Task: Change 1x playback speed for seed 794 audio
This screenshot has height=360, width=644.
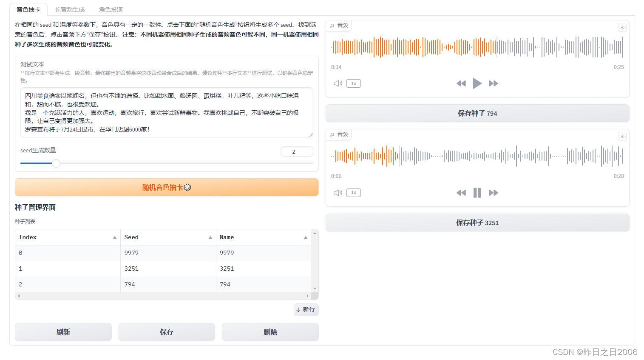Action: pyautogui.click(x=354, y=83)
